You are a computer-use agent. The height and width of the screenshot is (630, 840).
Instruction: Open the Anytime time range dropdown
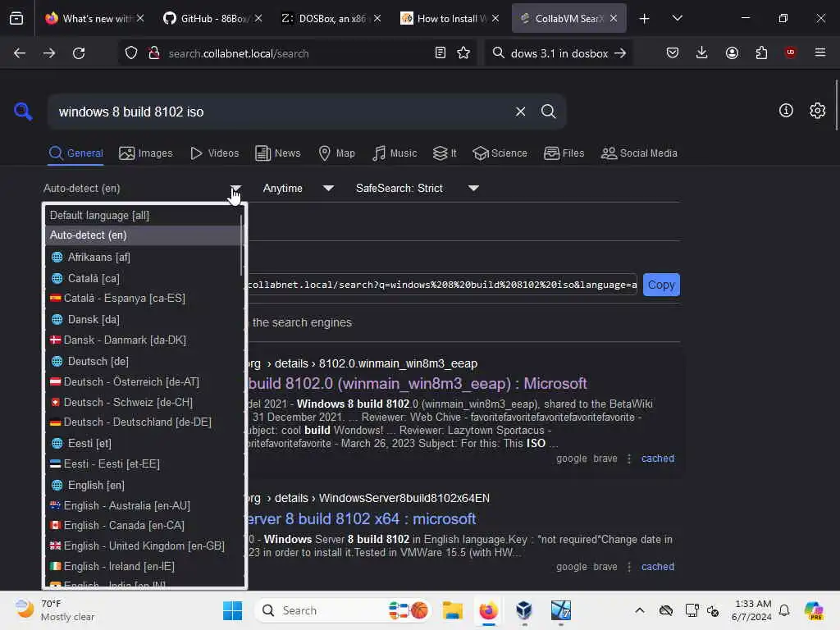click(299, 189)
